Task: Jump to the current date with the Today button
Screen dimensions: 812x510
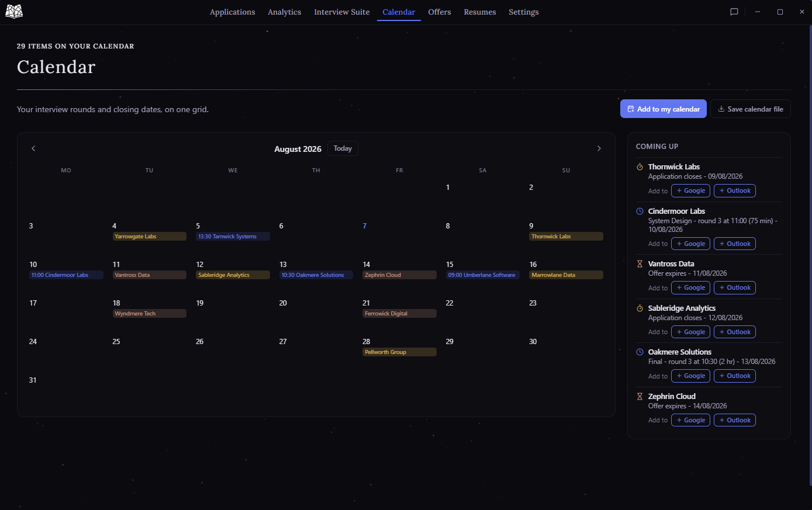Action: 343,148
